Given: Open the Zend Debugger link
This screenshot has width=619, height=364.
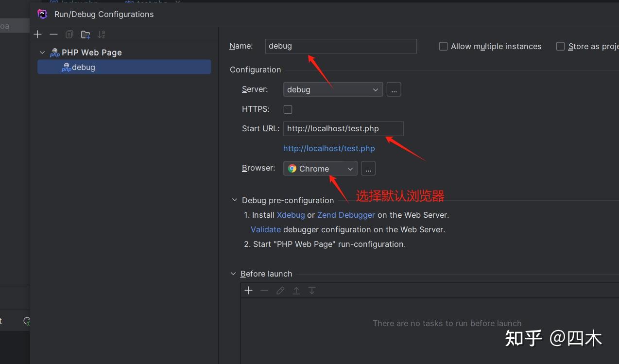Looking at the screenshot, I should tap(346, 215).
